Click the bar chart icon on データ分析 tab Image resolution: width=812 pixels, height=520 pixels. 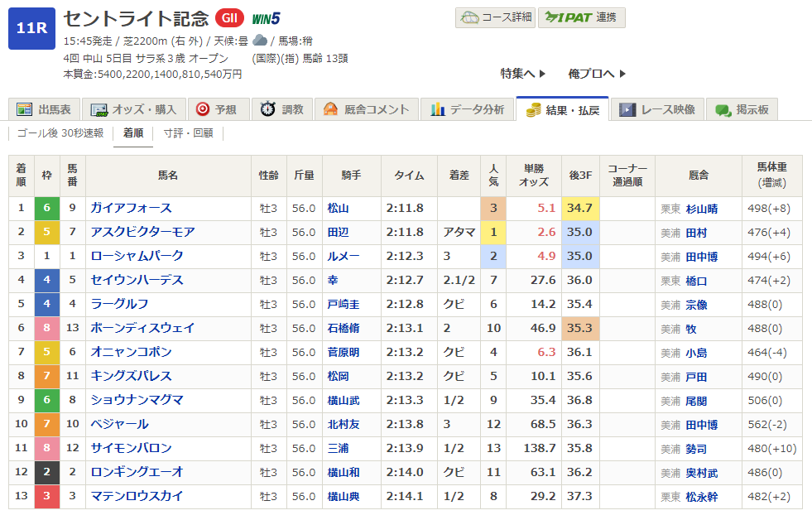pyautogui.click(x=436, y=109)
